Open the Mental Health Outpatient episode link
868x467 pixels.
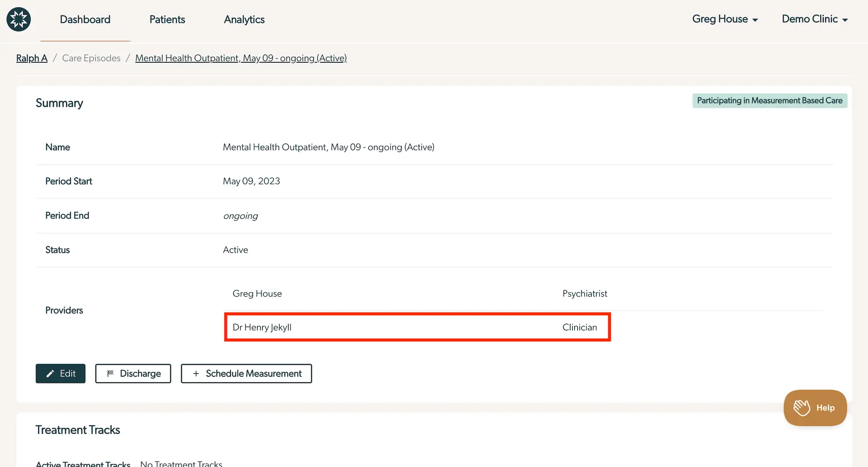pyautogui.click(x=241, y=58)
